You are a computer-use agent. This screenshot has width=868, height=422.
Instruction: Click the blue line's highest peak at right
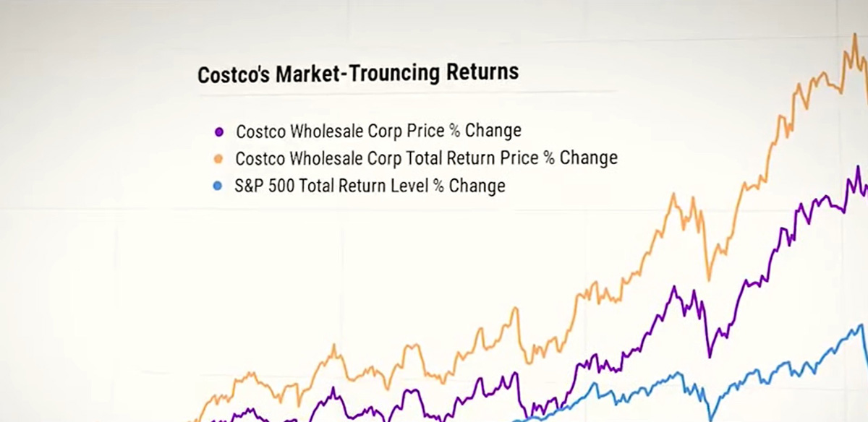861,325
